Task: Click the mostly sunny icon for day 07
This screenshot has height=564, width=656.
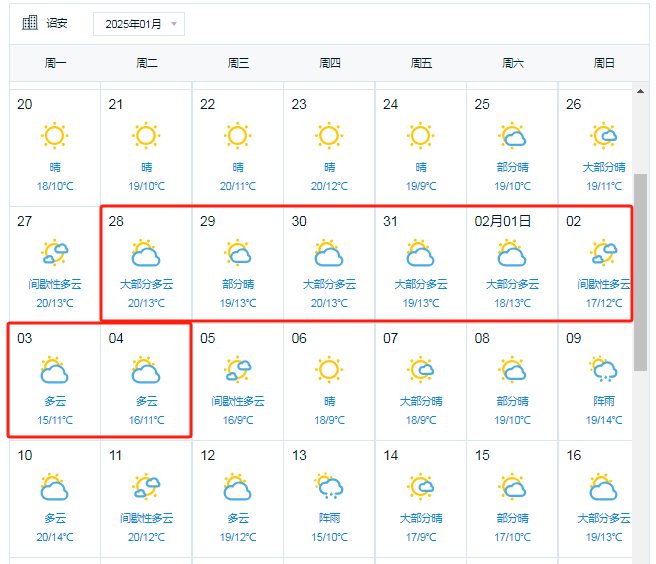Action: click(x=421, y=370)
